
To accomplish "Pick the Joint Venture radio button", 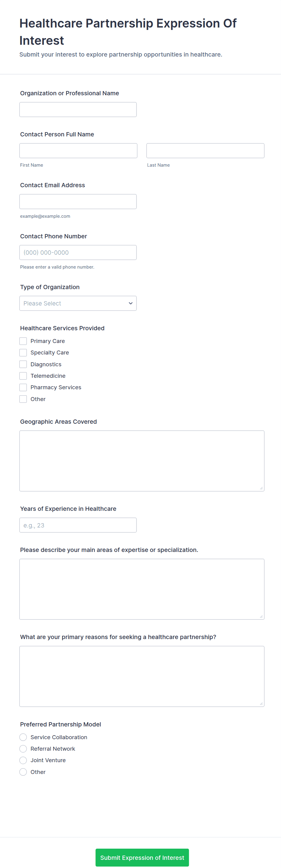I will 23,760.
